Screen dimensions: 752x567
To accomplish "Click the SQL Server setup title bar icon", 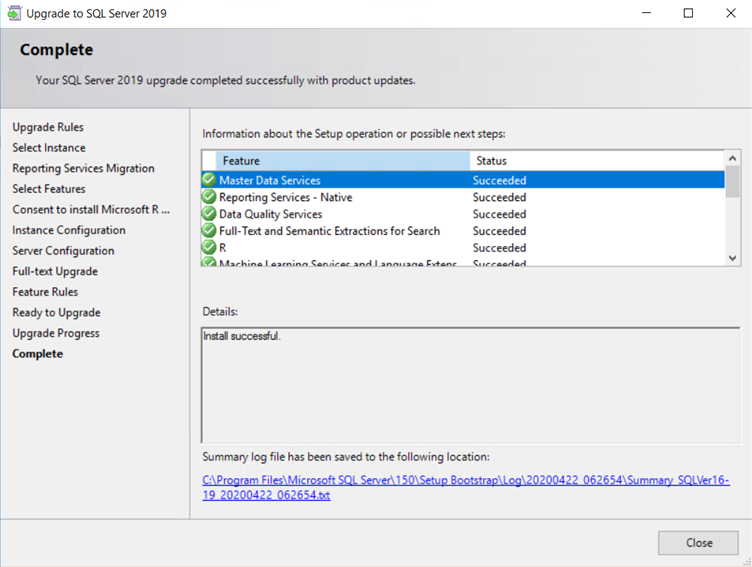I will click(x=13, y=14).
